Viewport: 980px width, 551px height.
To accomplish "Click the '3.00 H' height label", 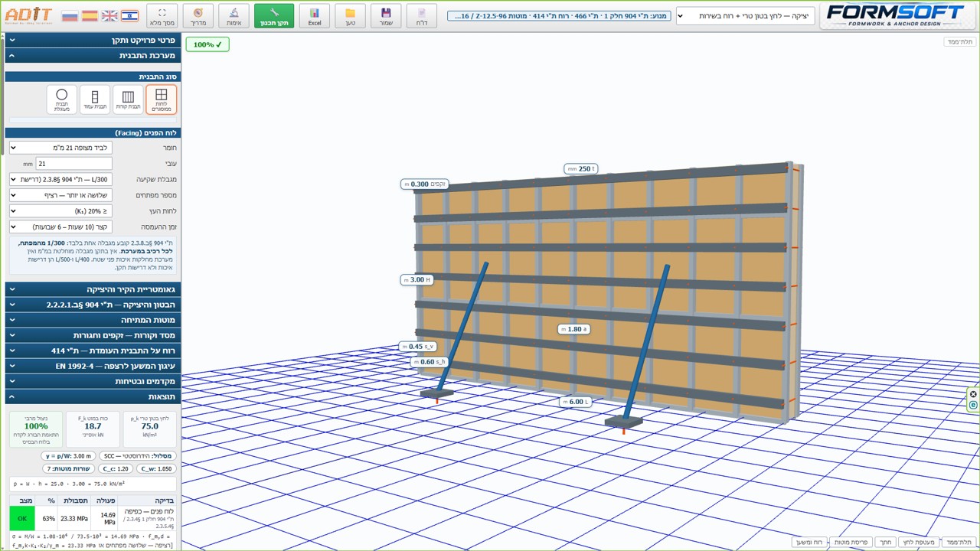I will 416,279.
